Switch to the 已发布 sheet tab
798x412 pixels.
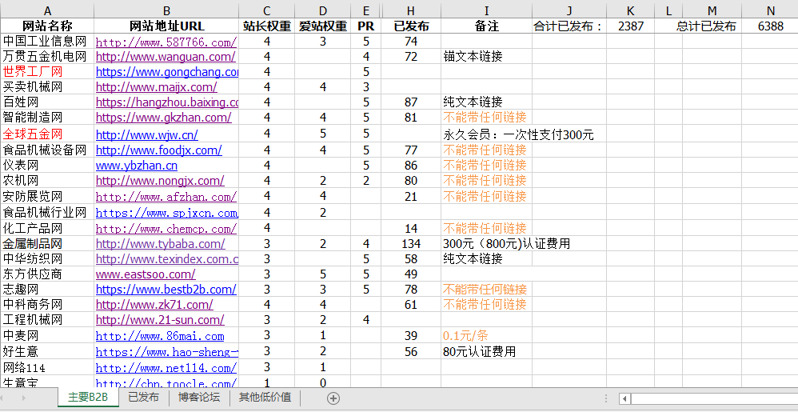[x=143, y=397]
